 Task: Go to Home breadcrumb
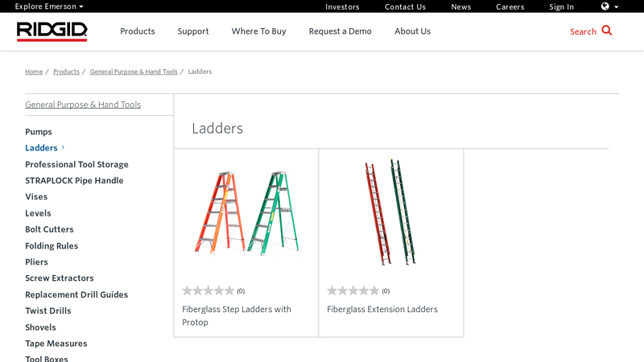pyautogui.click(x=34, y=72)
